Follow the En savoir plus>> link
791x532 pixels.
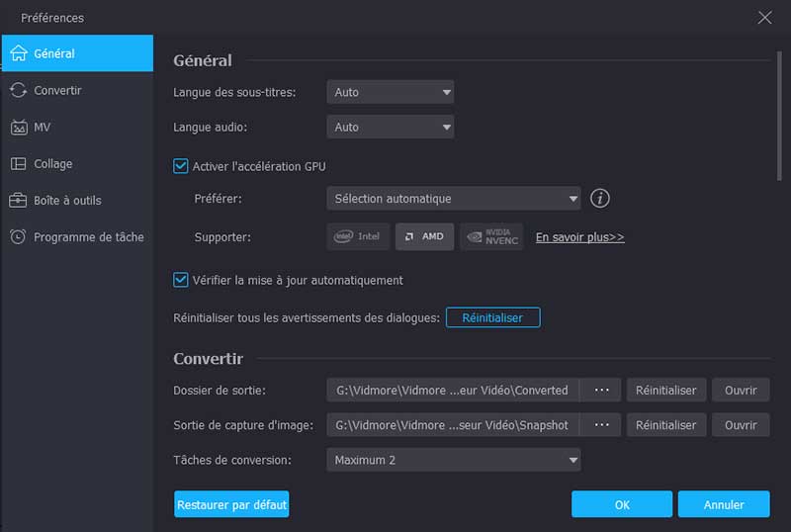point(579,236)
